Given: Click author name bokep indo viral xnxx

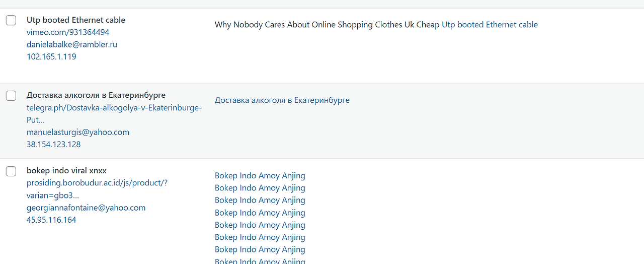Looking at the screenshot, I should 66,171.
